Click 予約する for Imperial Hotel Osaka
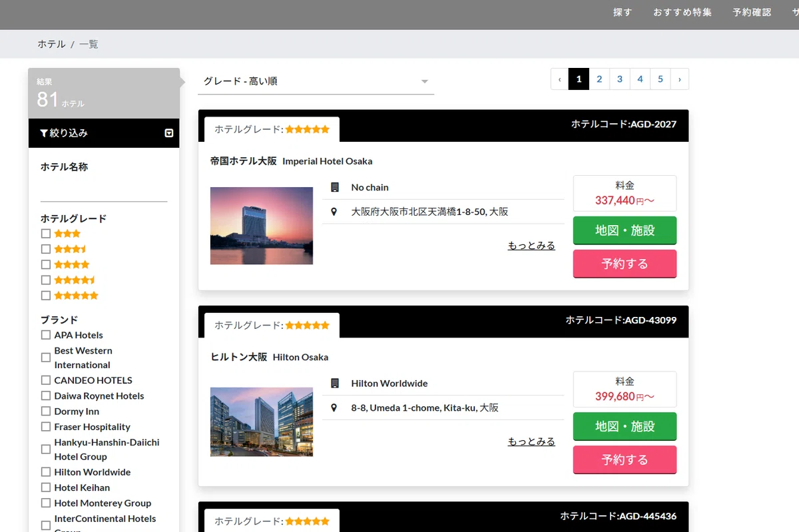The height and width of the screenshot is (532, 799). click(625, 264)
